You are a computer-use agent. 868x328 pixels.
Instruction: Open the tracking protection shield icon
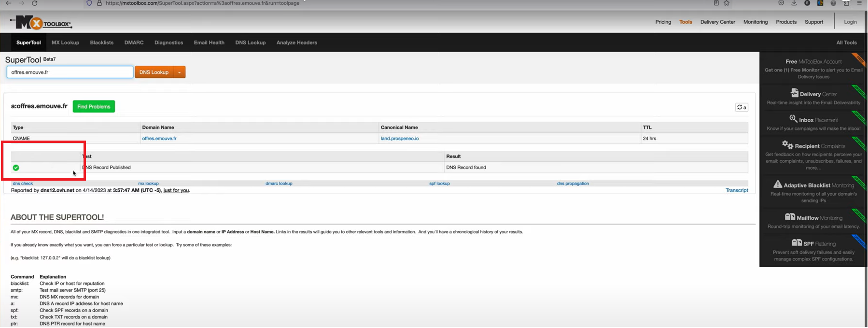pos(89,3)
